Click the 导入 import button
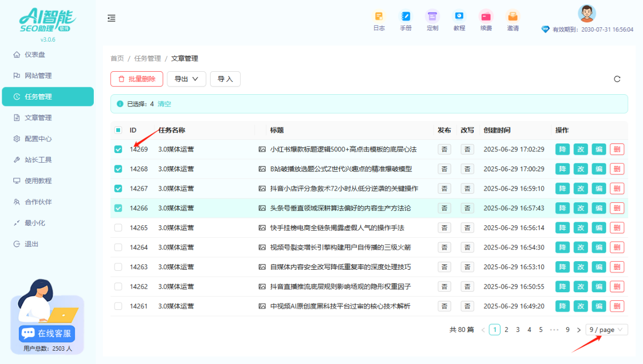Image resolution: width=643 pixels, height=364 pixels. 225,79
